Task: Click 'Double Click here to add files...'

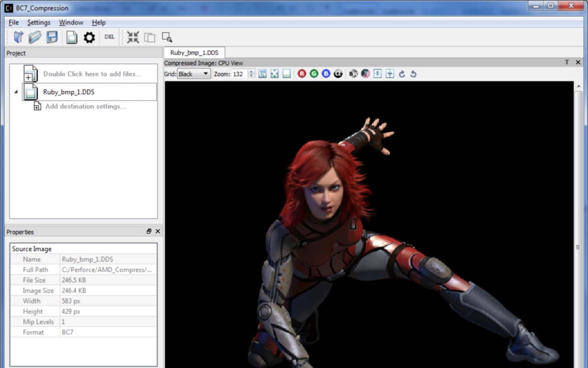Action: [x=92, y=74]
